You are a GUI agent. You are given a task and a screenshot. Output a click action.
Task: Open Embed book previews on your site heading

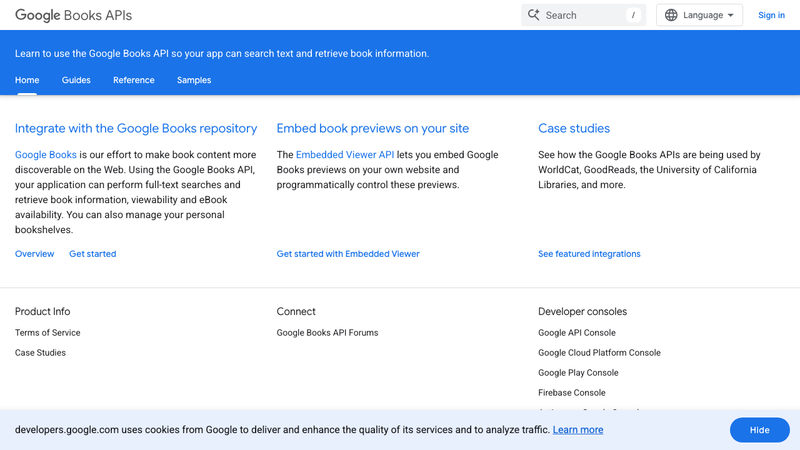tap(372, 129)
